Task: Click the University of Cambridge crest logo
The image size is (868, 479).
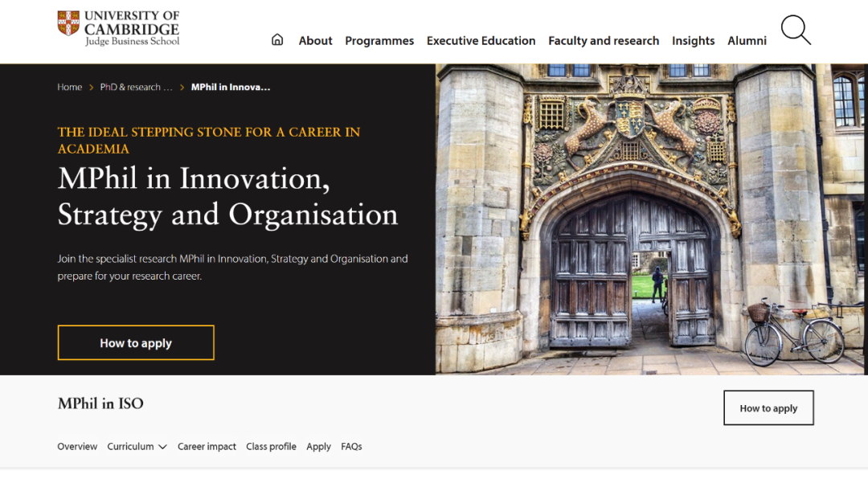Action: click(x=68, y=23)
